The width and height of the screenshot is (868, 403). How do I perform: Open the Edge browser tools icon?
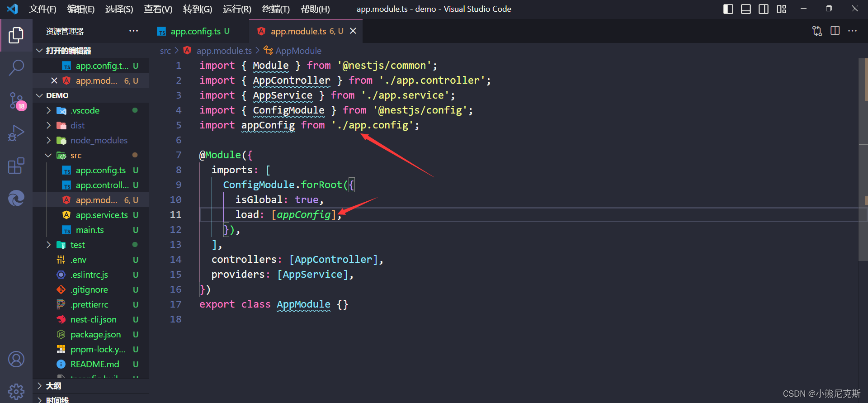16,198
